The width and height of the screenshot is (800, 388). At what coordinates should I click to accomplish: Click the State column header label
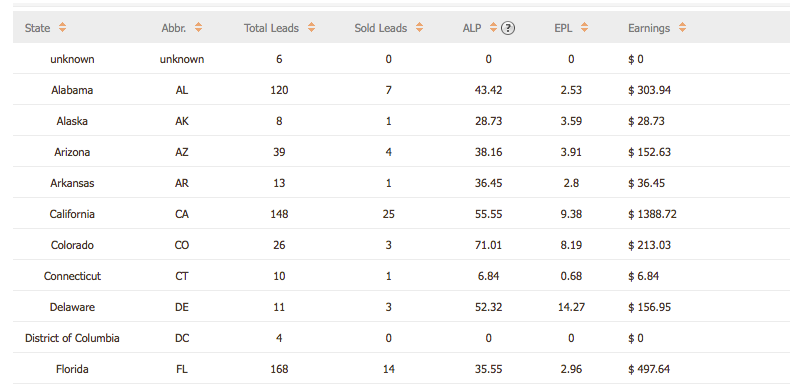37,28
